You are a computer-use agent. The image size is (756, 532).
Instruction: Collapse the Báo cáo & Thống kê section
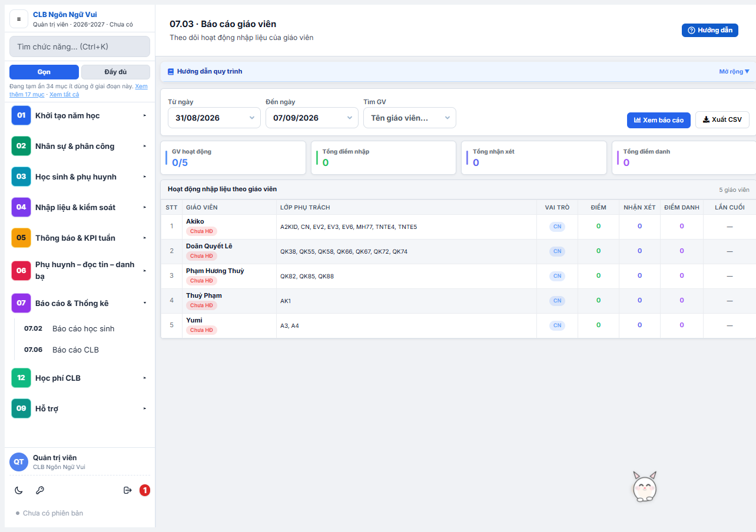[x=79, y=303]
